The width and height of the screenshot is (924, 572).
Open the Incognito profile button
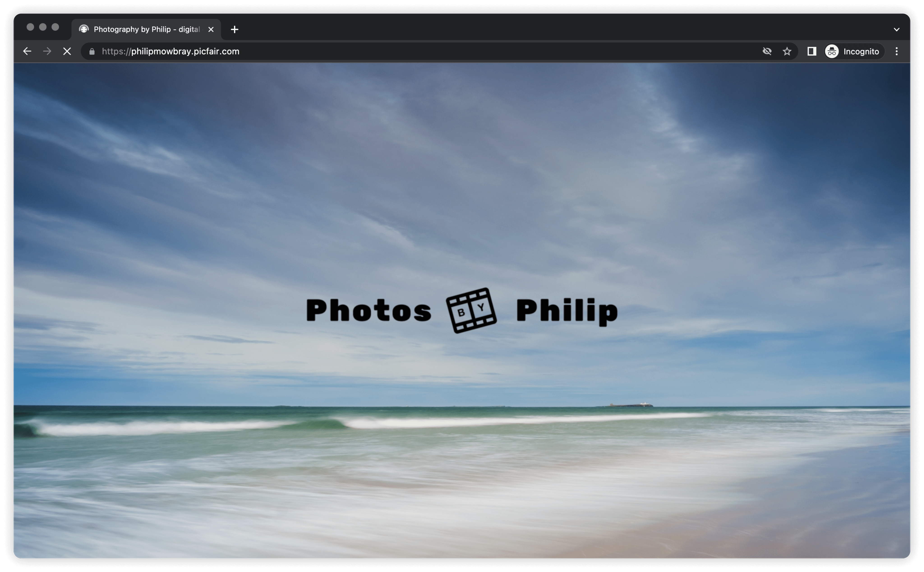[x=853, y=51]
